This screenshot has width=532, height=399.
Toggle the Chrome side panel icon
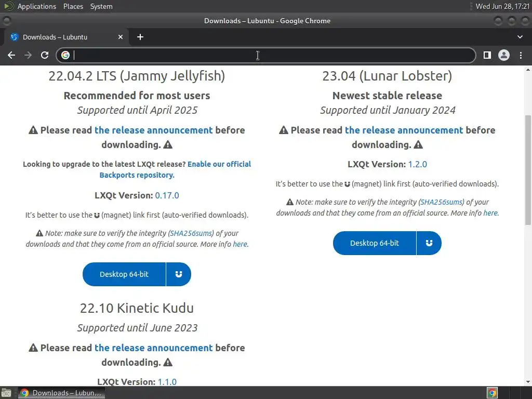487,55
